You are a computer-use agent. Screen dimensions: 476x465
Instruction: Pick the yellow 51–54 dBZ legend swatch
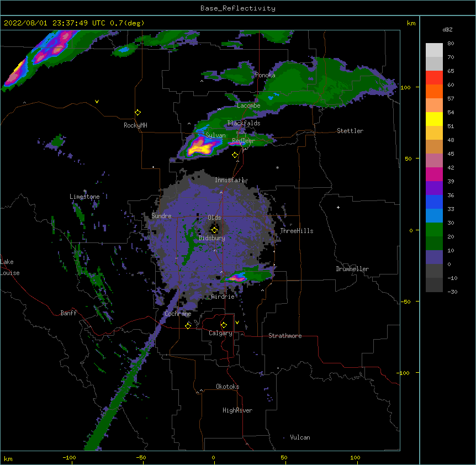coord(434,119)
